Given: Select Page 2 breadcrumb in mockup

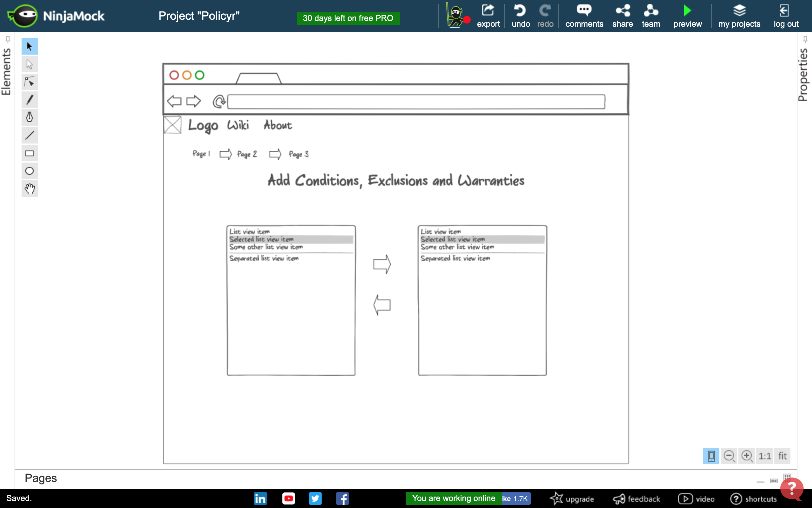Looking at the screenshot, I should (247, 154).
